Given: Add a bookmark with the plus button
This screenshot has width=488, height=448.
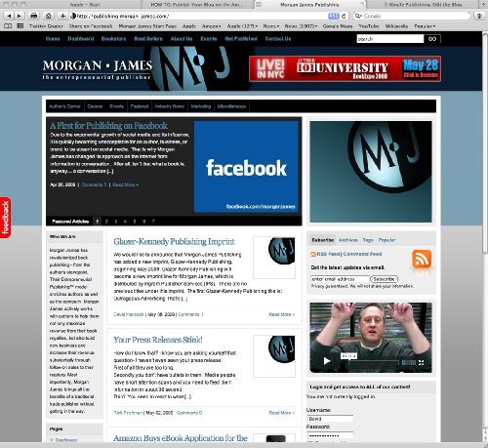Looking at the screenshot, I should (62, 16).
